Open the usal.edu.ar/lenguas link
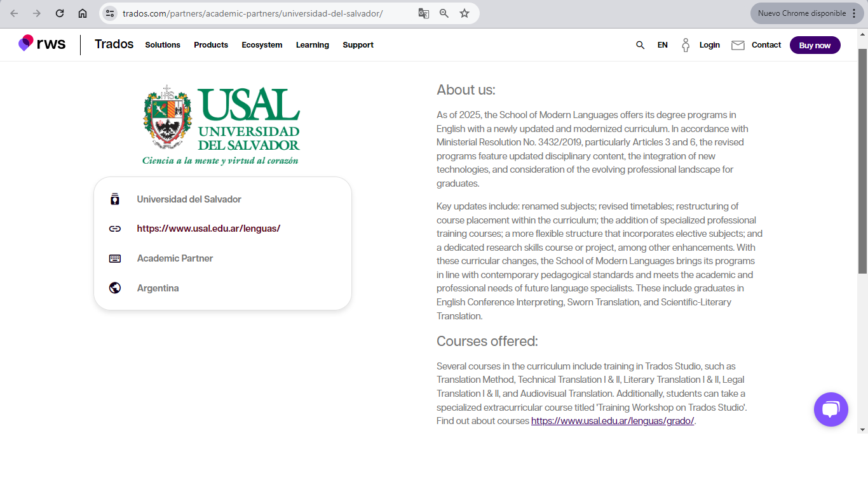This screenshot has width=868, height=485. click(208, 229)
